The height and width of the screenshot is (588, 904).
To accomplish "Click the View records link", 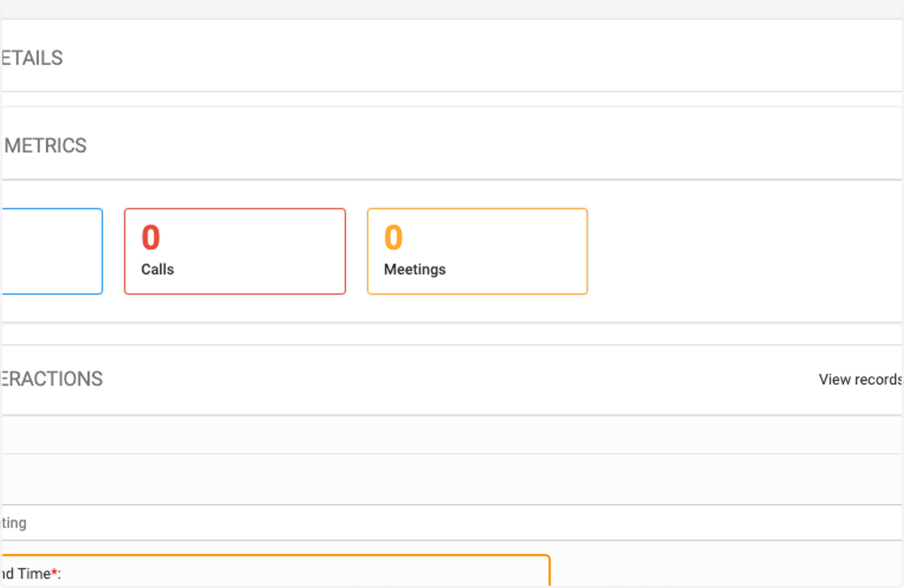I will (x=861, y=379).
